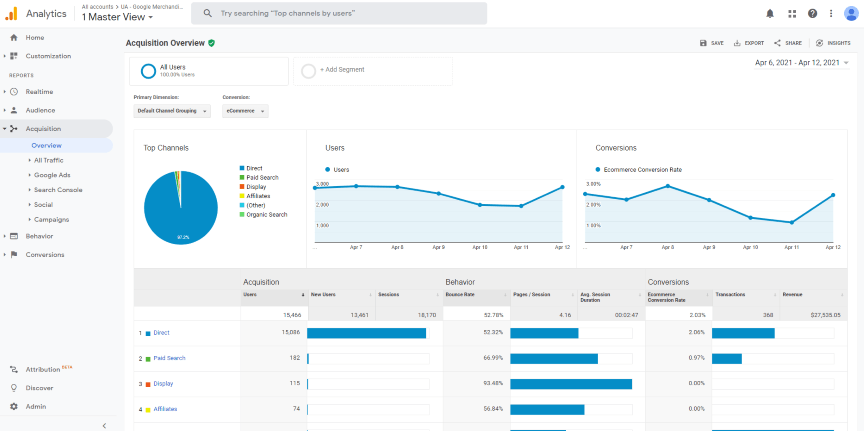Screen dimensions: 864x431
Task: Open the date range picker
Action: click(802, 63)
